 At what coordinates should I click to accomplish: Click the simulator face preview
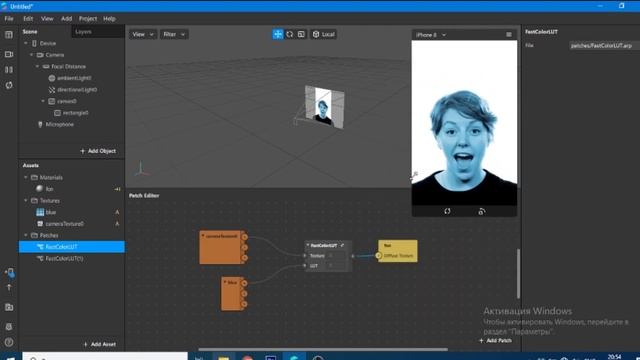pyautogui.click(x=464, y=122)
